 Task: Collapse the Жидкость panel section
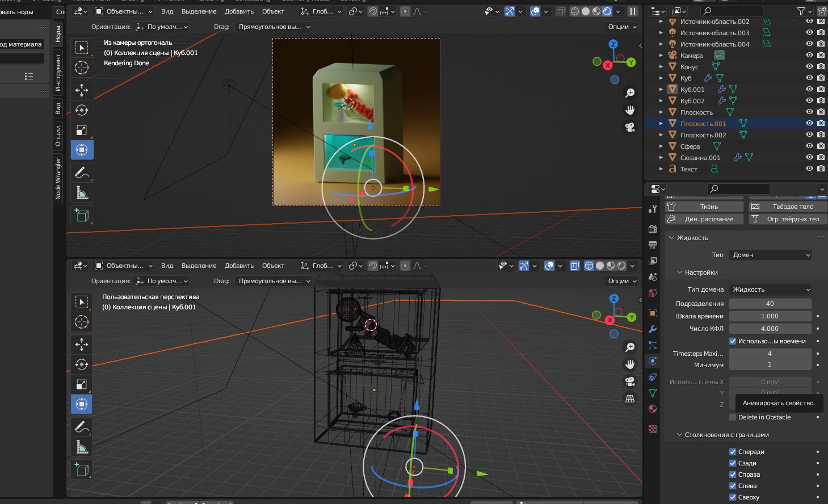672,238
